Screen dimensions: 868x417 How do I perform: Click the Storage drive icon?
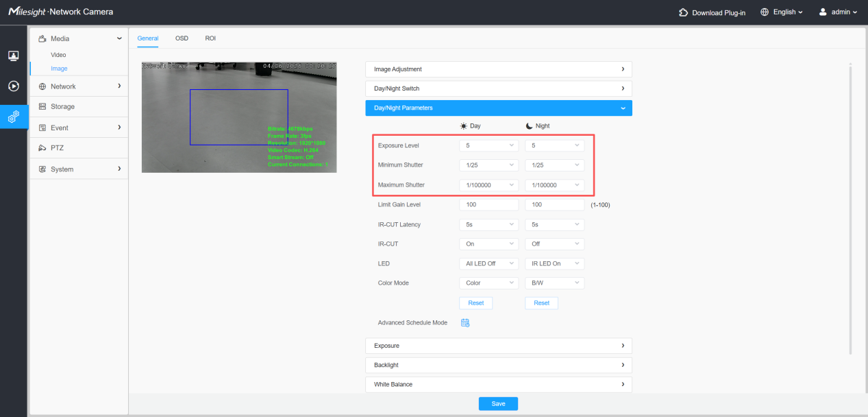click(42, 107)
